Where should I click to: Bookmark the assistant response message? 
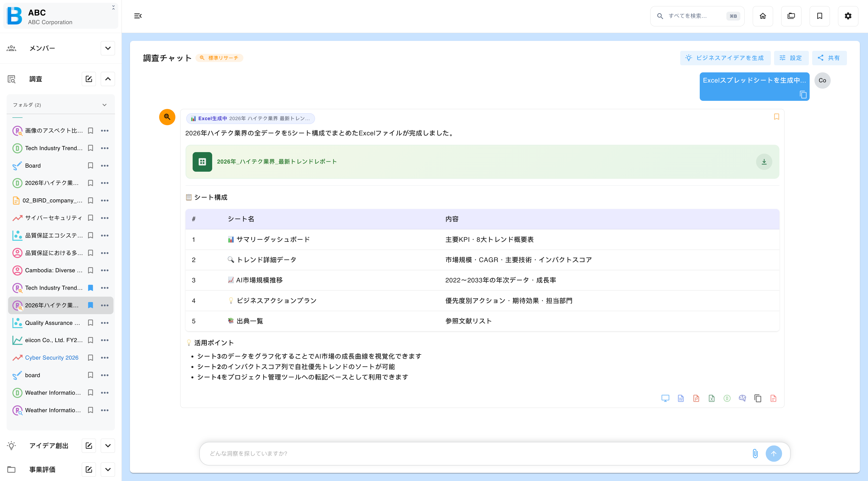click(x=776, y=117)
